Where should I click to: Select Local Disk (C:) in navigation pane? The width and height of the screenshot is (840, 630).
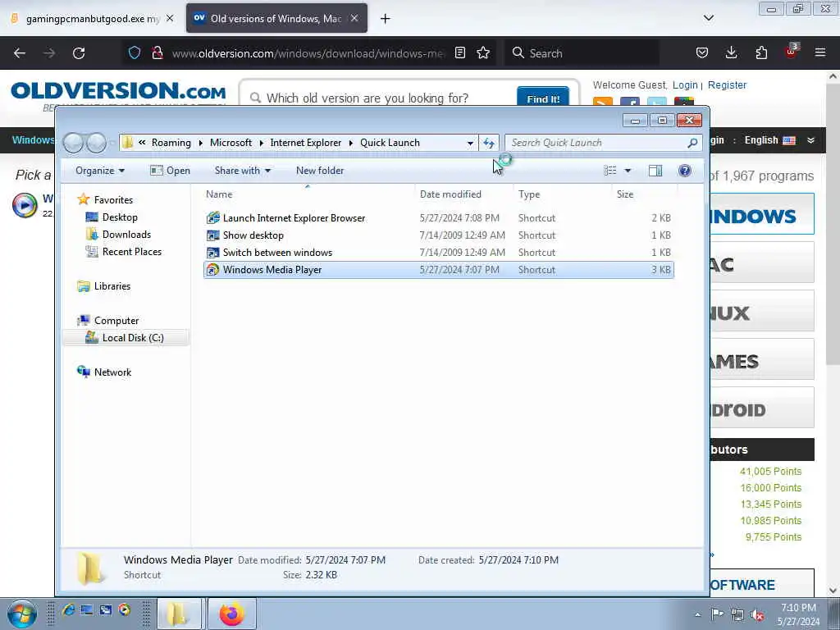[126, 337]
